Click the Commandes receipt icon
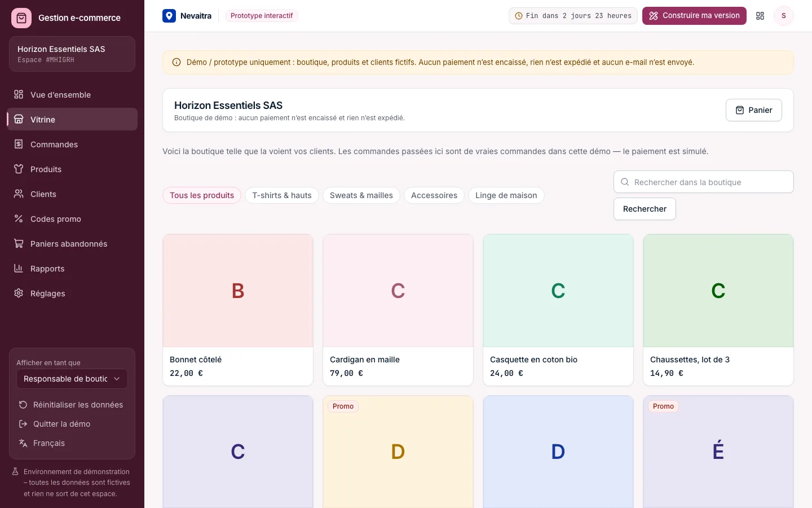Viewport: 812px width, 508px height. click(19, 144)
